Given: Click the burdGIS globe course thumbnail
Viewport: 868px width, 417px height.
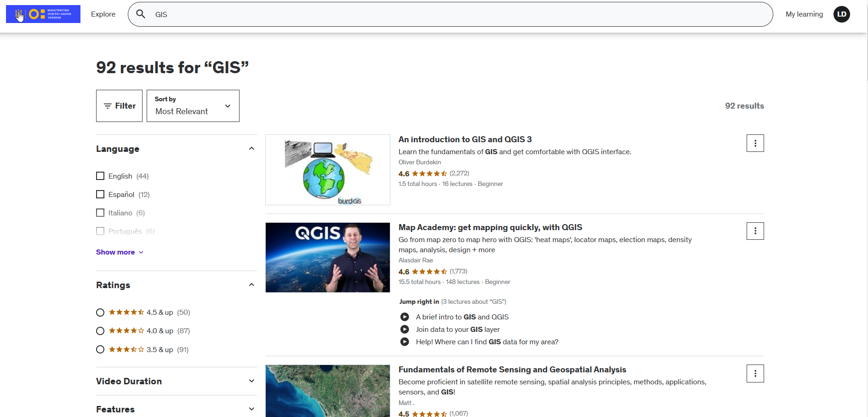Looking at the screenshot, I should pos(328,170).
